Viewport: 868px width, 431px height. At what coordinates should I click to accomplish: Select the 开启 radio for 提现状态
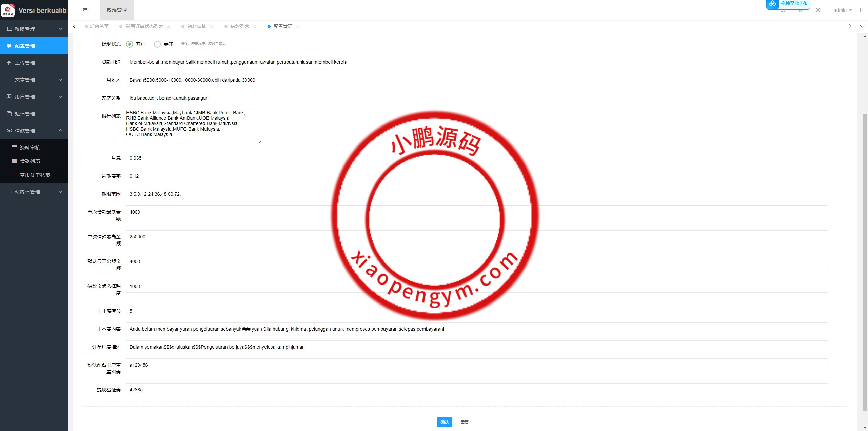pyautogui.click(x=130, y=44)
